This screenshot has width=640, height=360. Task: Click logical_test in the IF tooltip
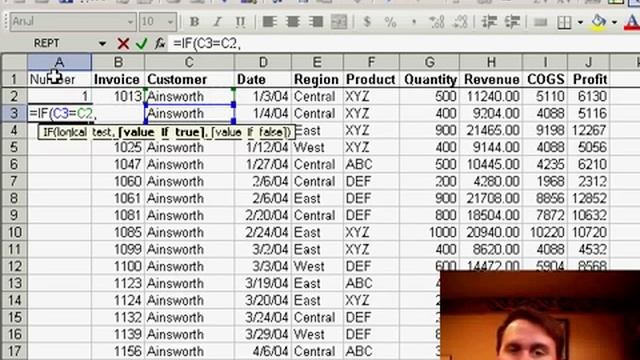(87, 132)
